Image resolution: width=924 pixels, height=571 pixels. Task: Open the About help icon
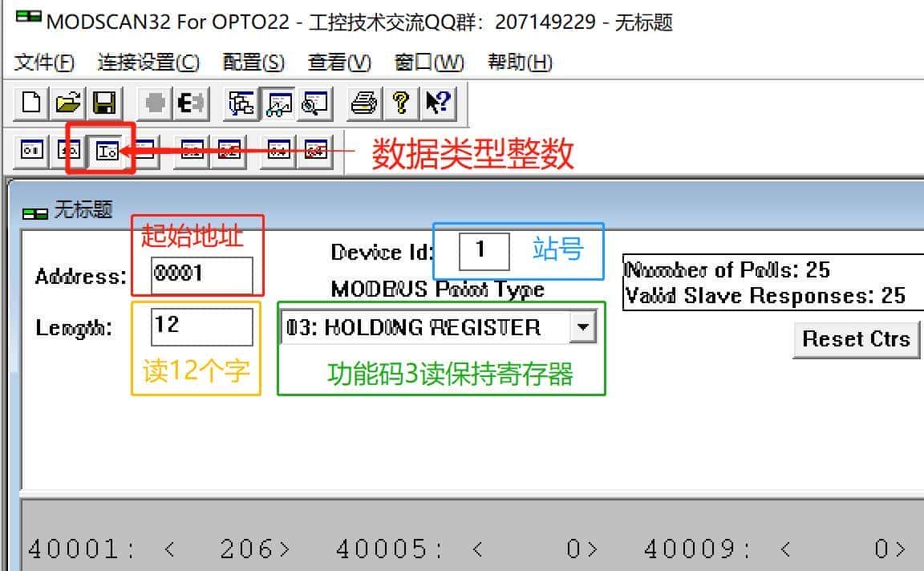point(402,103)
